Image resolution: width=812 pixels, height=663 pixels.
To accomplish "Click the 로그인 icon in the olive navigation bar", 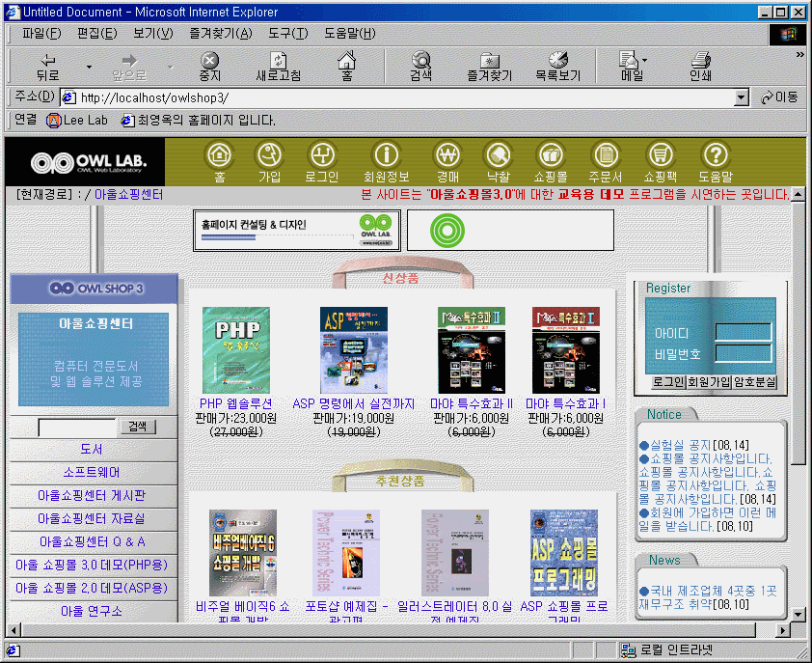I will [321, 155].
